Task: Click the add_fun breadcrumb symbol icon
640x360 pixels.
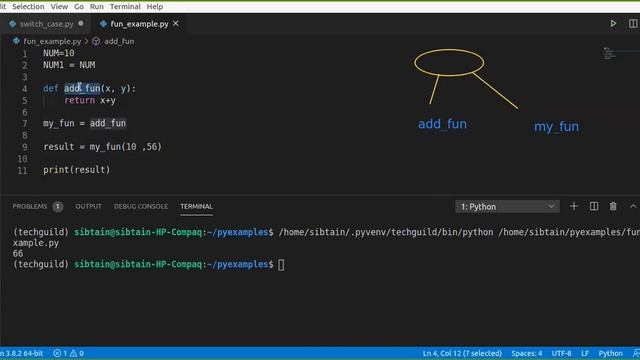Action: click(96, 41)
